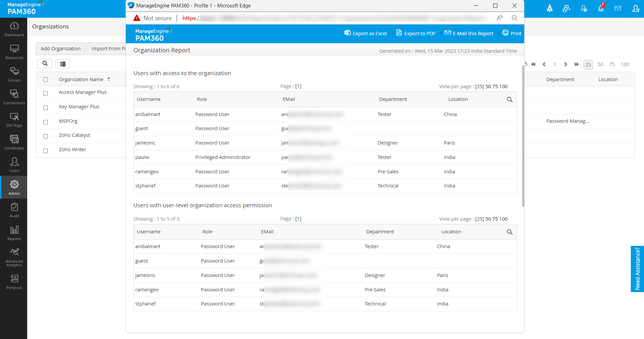The height and width of the screenshot is (339, 644).
Task: Go to last page of organizations list
Action: point(577,64)
